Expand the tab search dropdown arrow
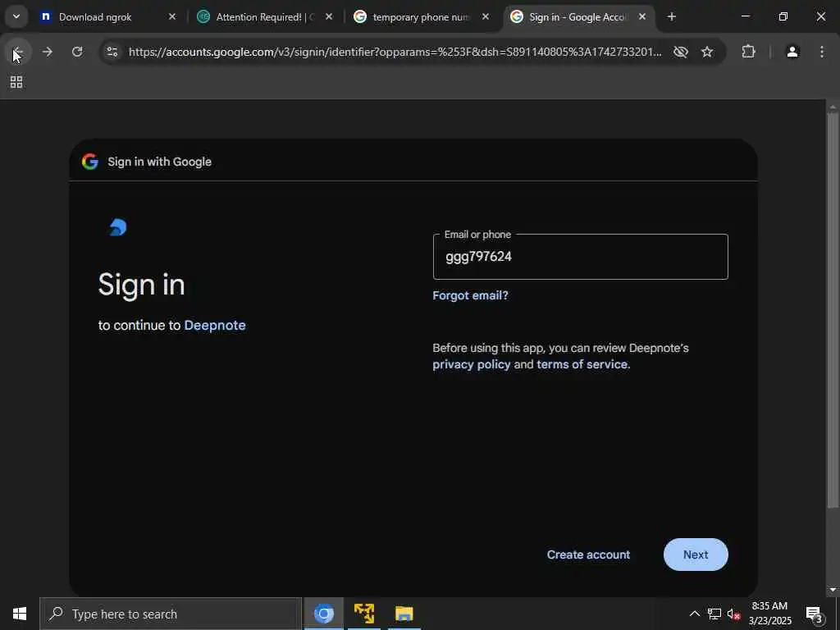840x630 pixels. pos(16,16)
